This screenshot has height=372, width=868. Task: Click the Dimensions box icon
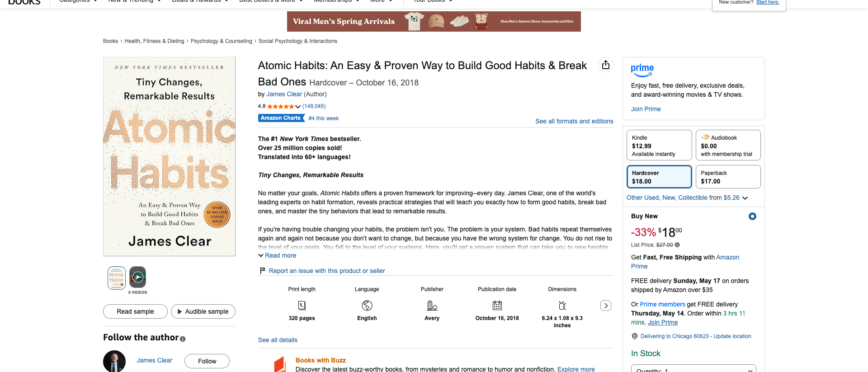click(x=562, y=306)
